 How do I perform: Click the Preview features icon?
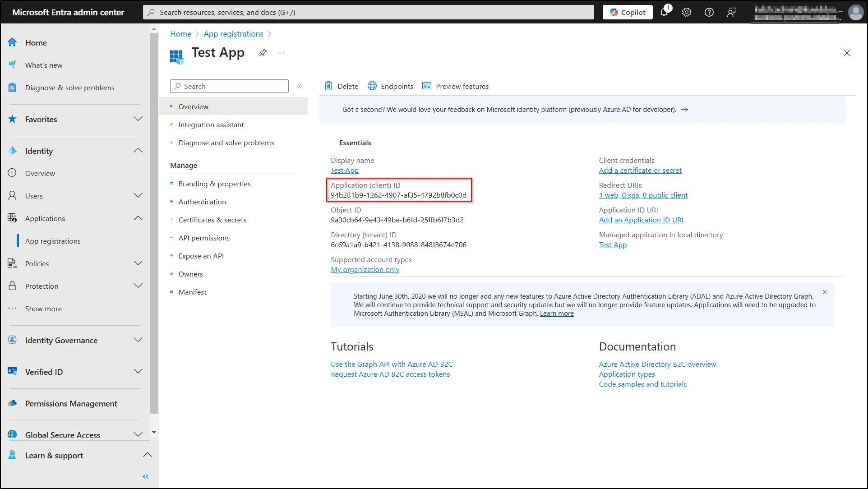427,86
